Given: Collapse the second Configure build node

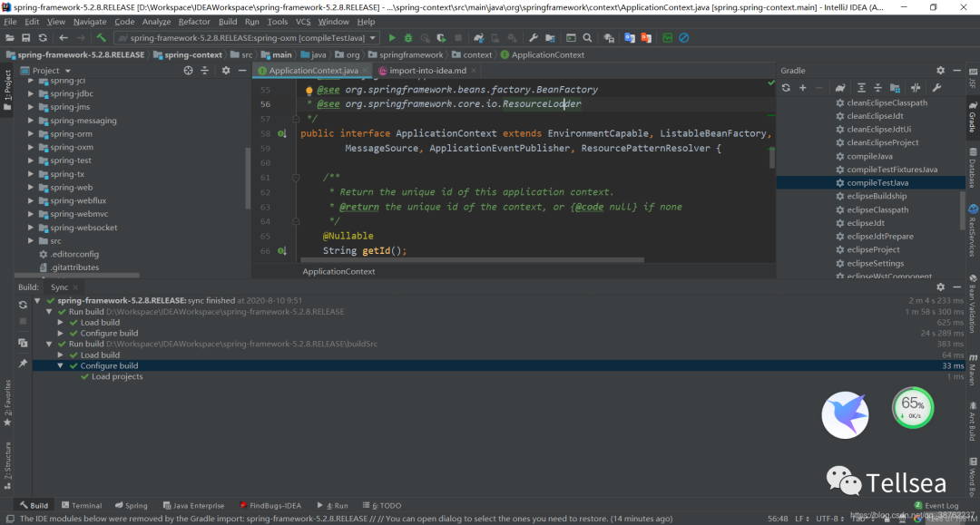Looking at the screenshot, I should tap(62, 366).
